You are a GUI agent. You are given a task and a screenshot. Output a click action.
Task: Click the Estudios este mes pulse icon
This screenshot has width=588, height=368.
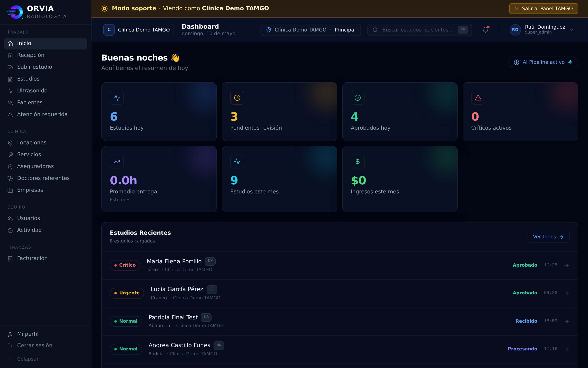click(x=237, y=161)
